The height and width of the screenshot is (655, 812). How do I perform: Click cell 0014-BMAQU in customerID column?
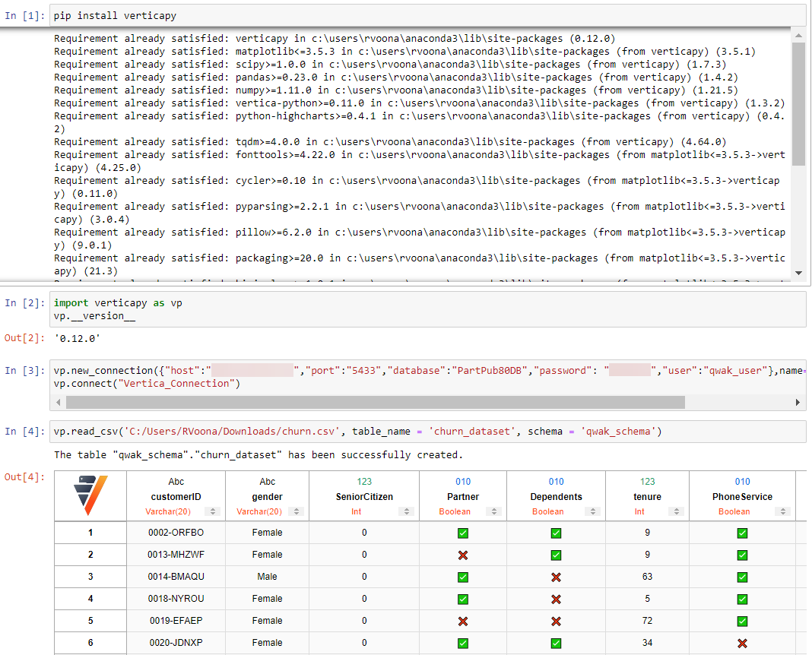pos(176,577)
